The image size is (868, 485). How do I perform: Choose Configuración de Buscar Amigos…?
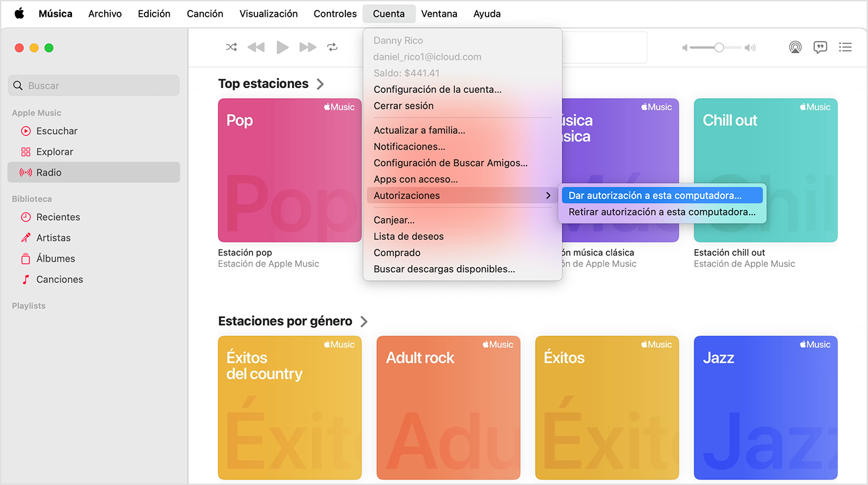(x=463, y=163)
